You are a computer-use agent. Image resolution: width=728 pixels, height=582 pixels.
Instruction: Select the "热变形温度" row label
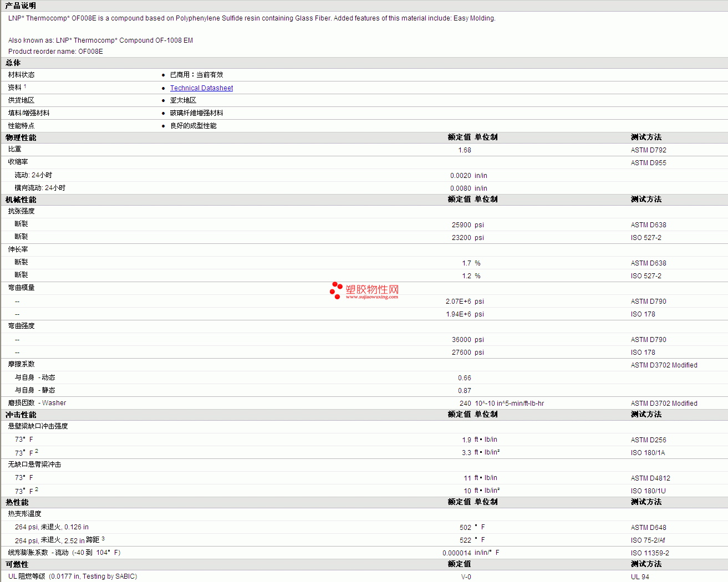[x=24, y=514]
